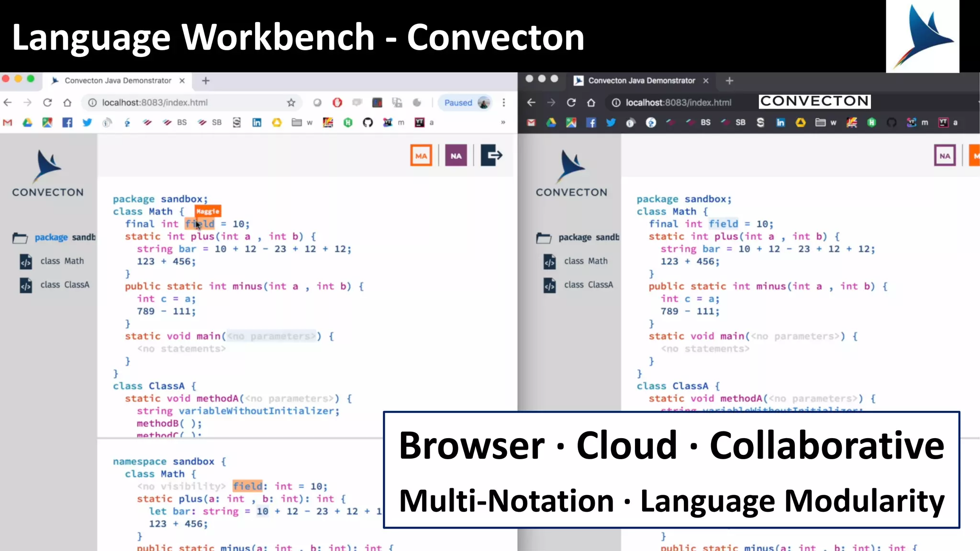
Task: Close the Convecton tab in left browser
Action: pos(182,81)
